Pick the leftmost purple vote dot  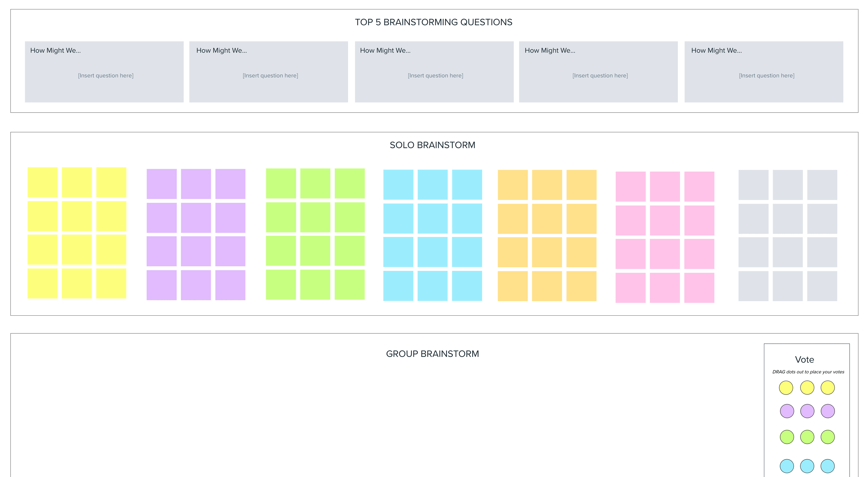(x=787, y=411)
